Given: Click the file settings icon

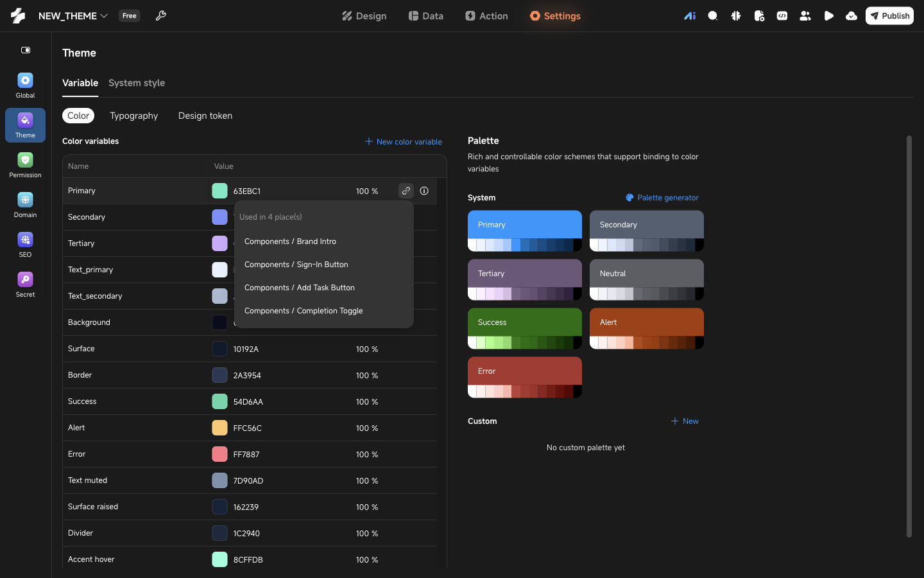Looking at the screenshot, I should click(x=759, y=16).
